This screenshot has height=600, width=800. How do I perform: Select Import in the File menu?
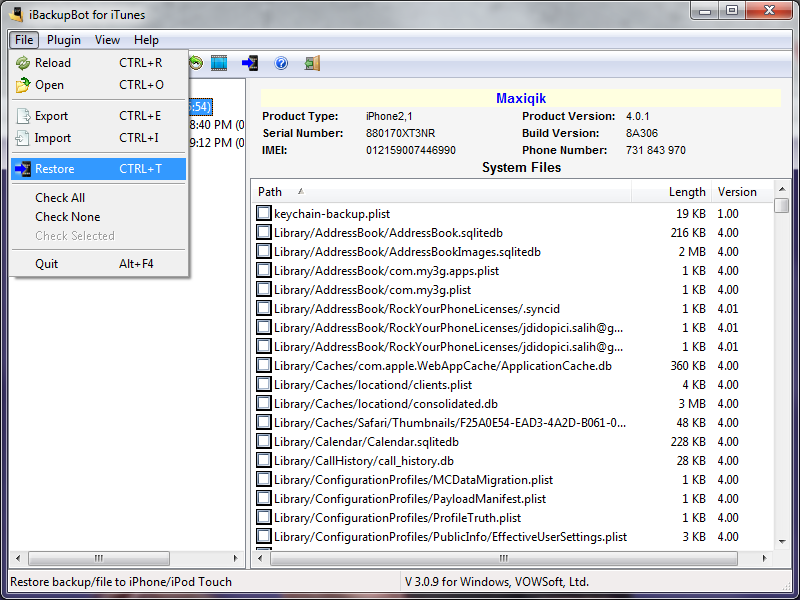pyautogui.click(x=98, y=138)
